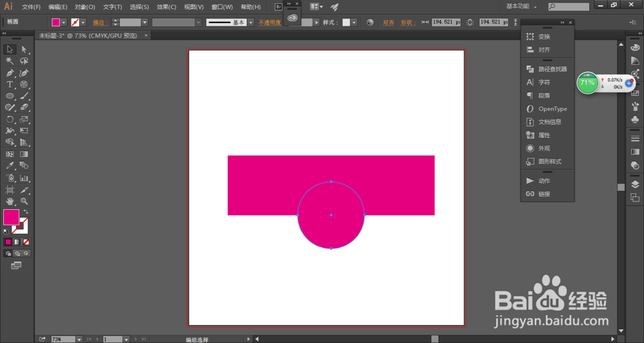Select the 未标题-3 document tab
The height and width of the screenshot is (343, 644).
88,35
